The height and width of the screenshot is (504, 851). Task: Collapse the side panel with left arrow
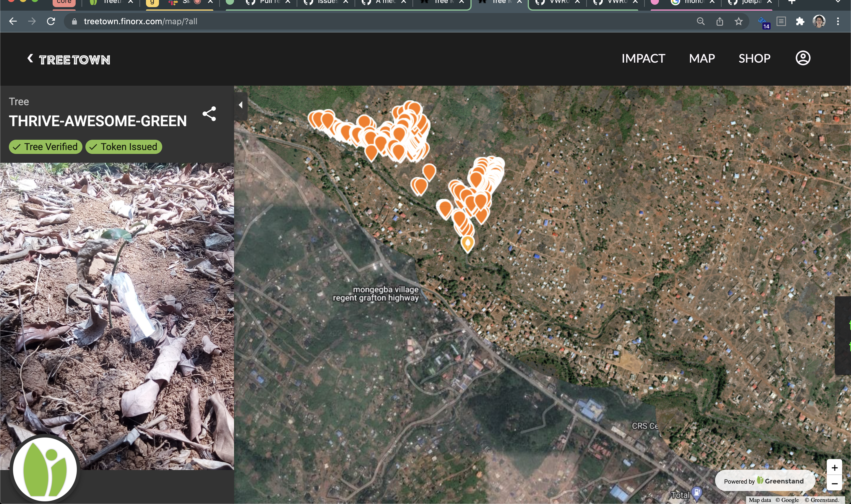pyautogui.click(x=241, y=105)
